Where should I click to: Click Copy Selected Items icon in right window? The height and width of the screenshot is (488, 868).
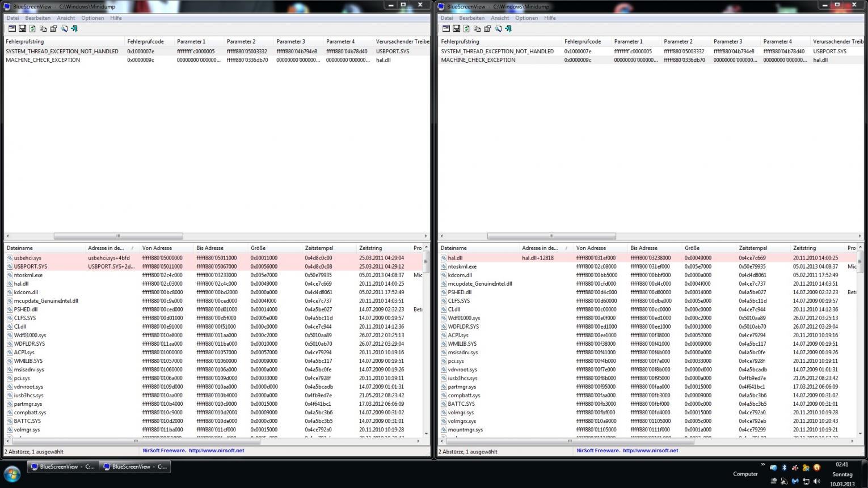[477, 28]
